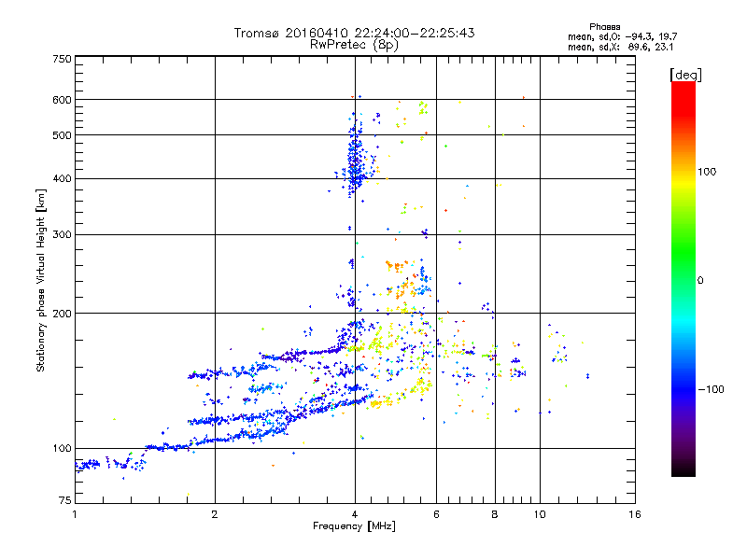
Task: Click the plot title "Tromsø 20160410 22:24:00-22:25:43"
Action: pos(354,33)
